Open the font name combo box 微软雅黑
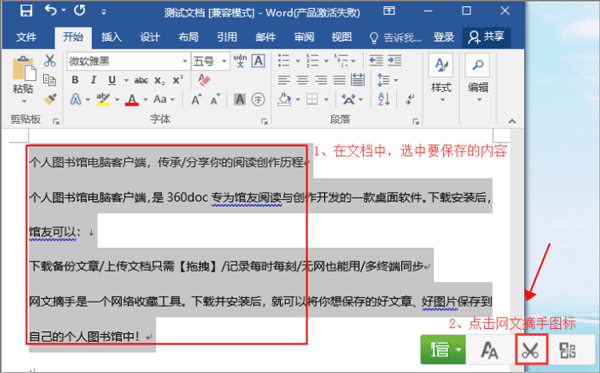Screen dimensions: 600x373 click(x=128, y=61)
